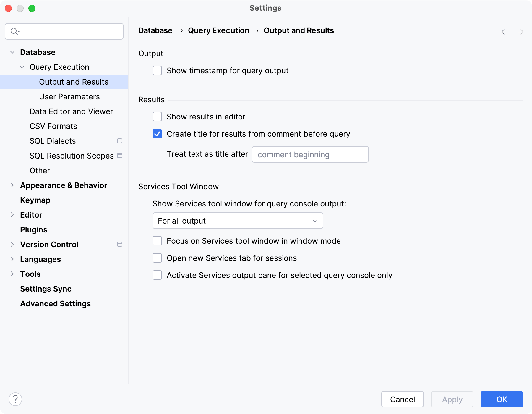Click the search magnifier icon in the sidebar
Image resolution: width=532 pixels, height=414 pixels.
[14, 31]
